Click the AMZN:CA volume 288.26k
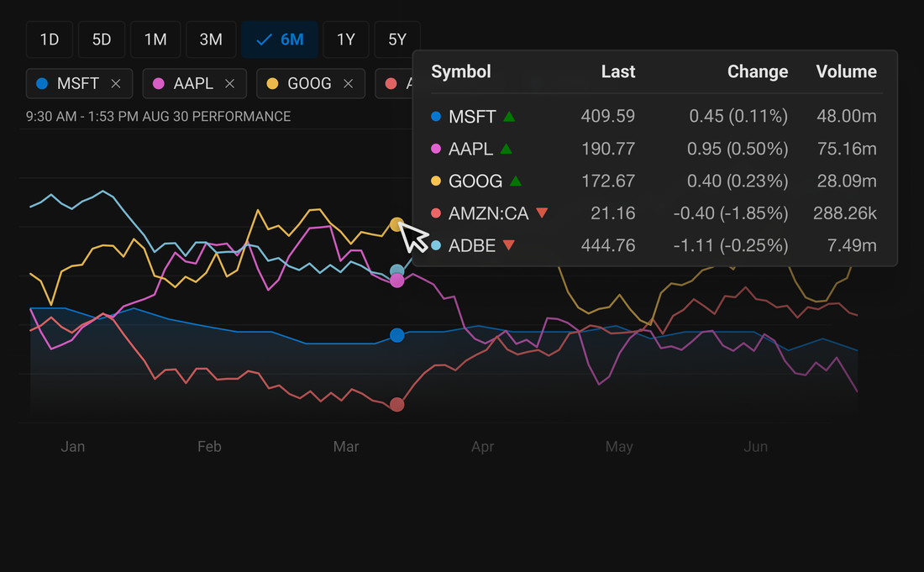The height and width of the screenshot is (572, 924). [845, 213]
